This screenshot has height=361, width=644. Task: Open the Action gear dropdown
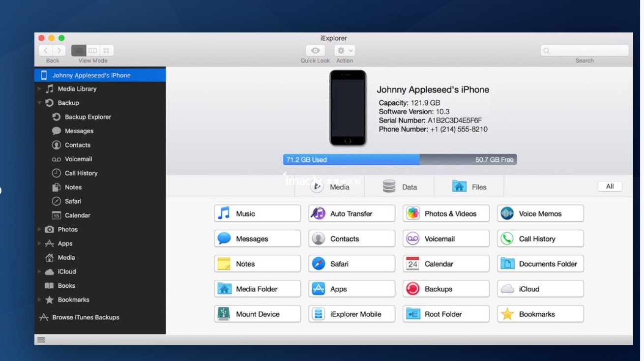click(x=345, y=51)
